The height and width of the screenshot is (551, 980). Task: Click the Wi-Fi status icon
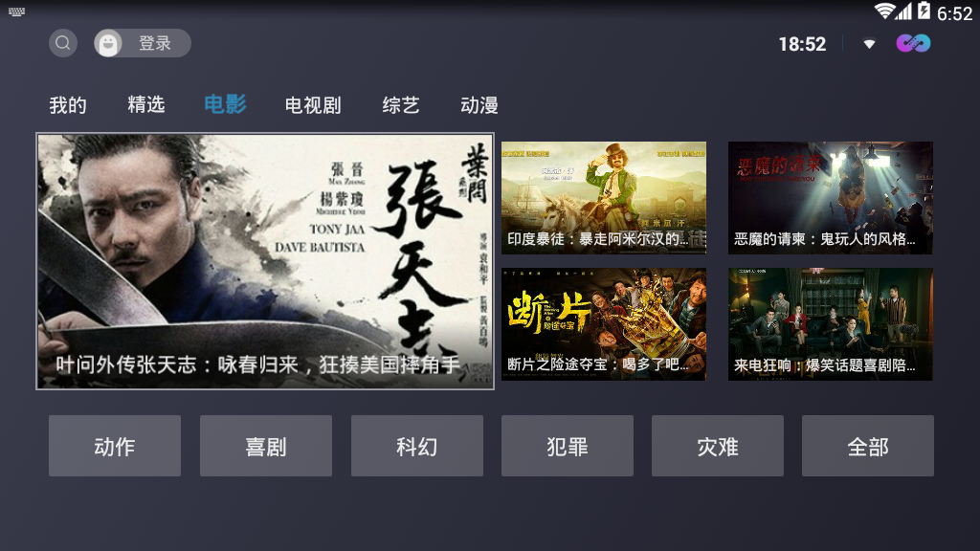(x=884, y=11)
